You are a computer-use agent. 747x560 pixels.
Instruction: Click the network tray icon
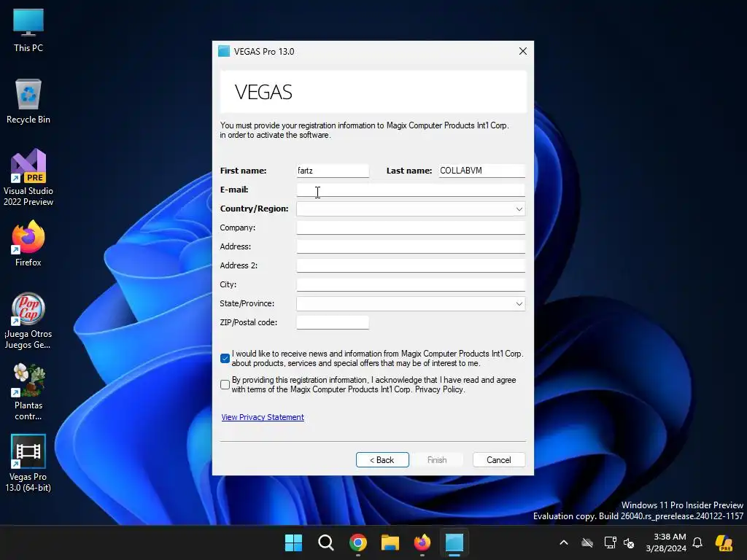[x=610, y=542]
